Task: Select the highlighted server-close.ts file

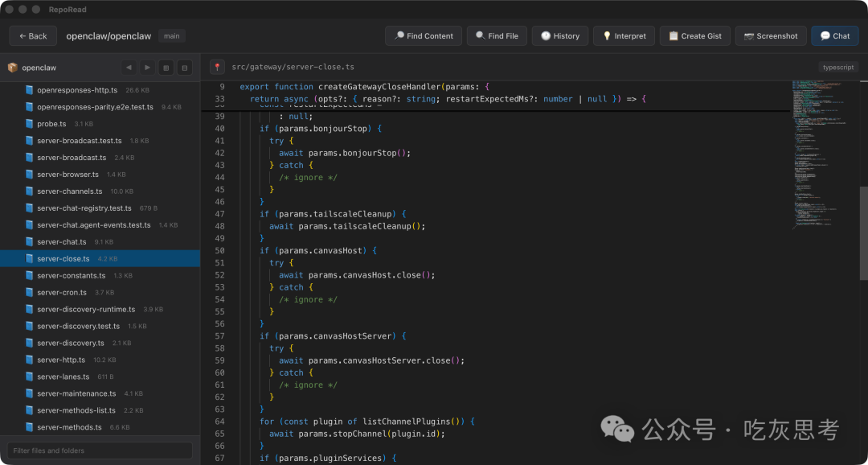Action: point(100,259)
